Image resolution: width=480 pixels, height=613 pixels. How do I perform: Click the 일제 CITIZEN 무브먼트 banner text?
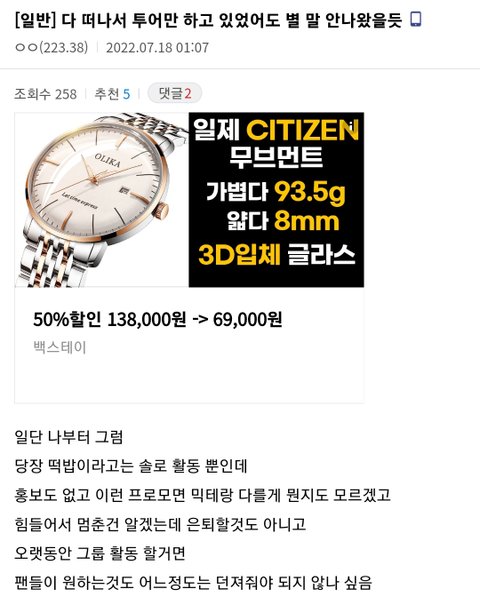tap(276, 143)
